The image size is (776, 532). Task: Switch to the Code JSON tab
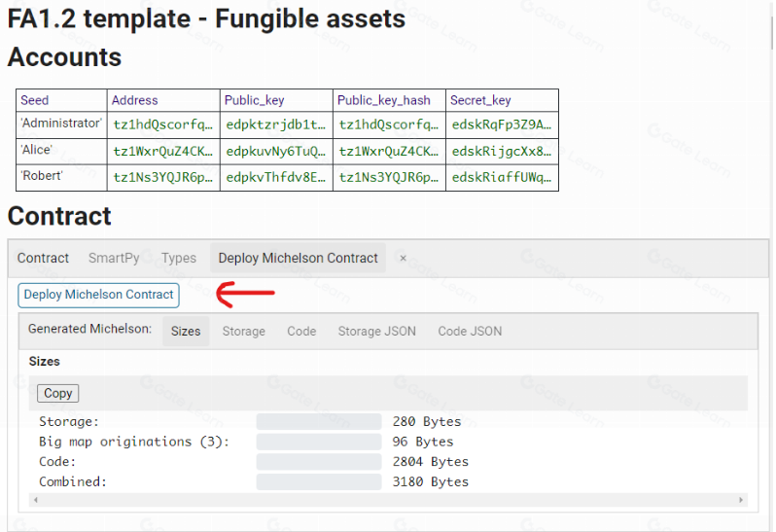[x=470, y=331]
